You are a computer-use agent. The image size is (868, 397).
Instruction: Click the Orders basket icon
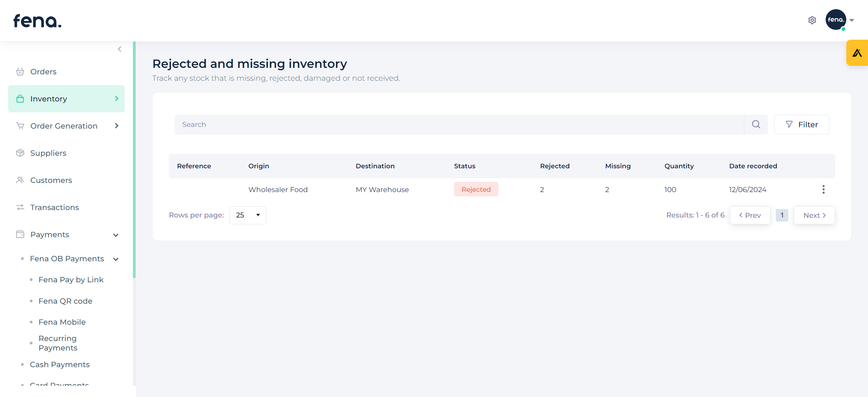tap(20, 72)
